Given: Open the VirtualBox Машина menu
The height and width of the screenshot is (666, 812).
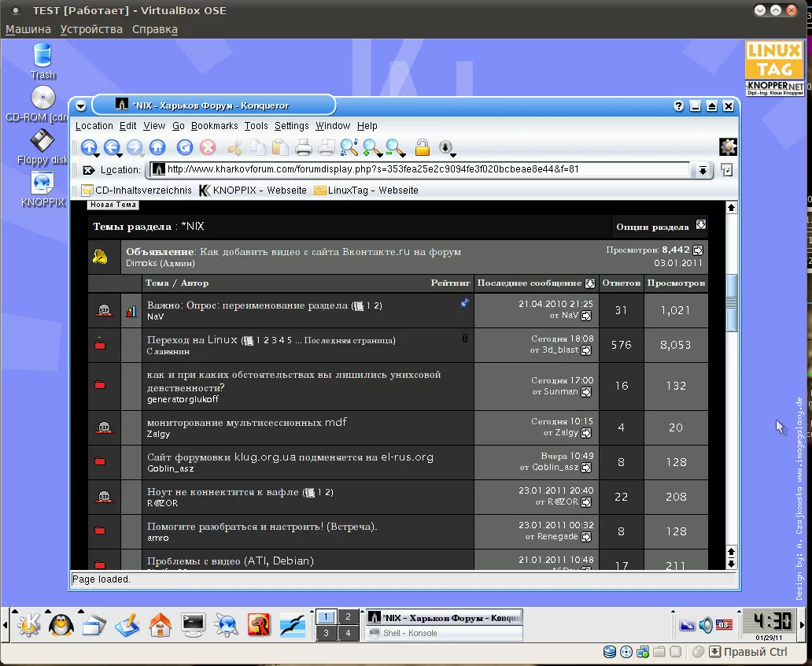Looking at the screenshot, I should (28, 29).
